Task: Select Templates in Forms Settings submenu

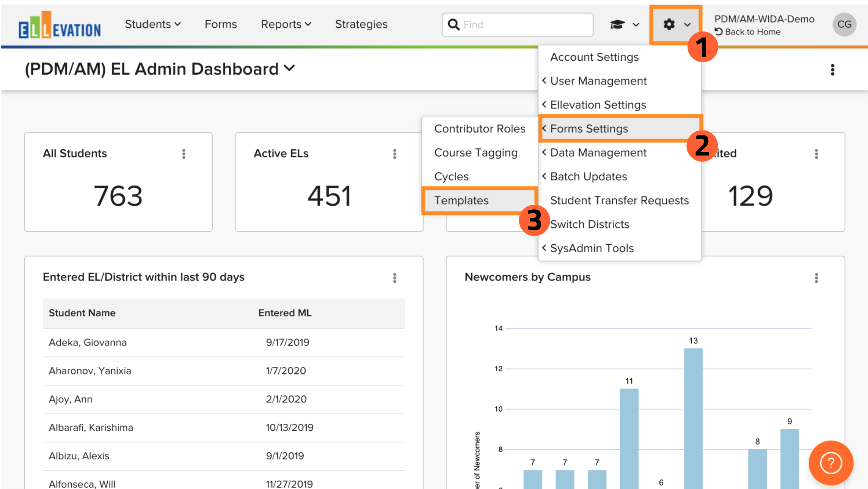Action: (x=479, y=200)
